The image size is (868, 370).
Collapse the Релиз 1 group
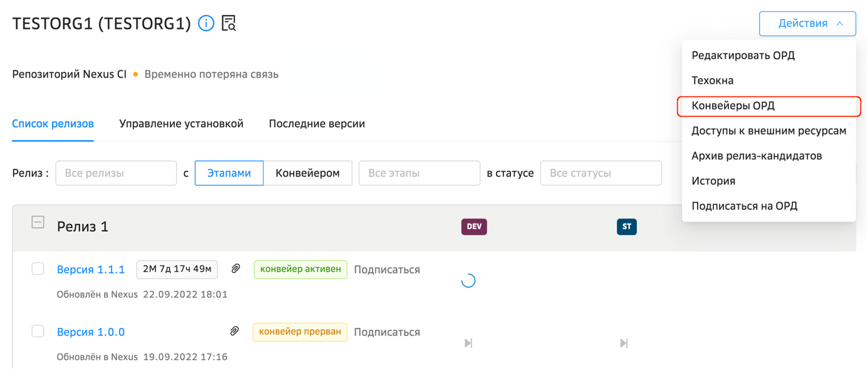click(38, 222)
